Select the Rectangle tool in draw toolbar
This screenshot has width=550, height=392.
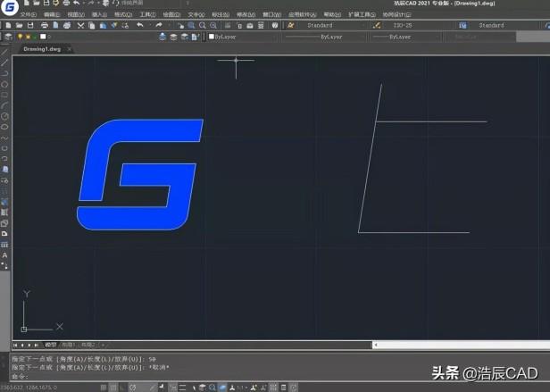[x=4, y=95]
